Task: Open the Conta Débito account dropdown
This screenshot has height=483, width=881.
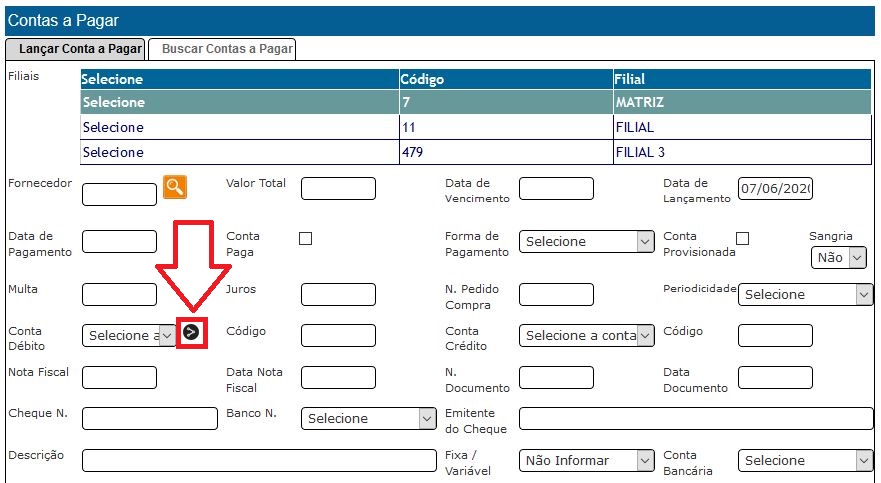Action: coord(129,335)
